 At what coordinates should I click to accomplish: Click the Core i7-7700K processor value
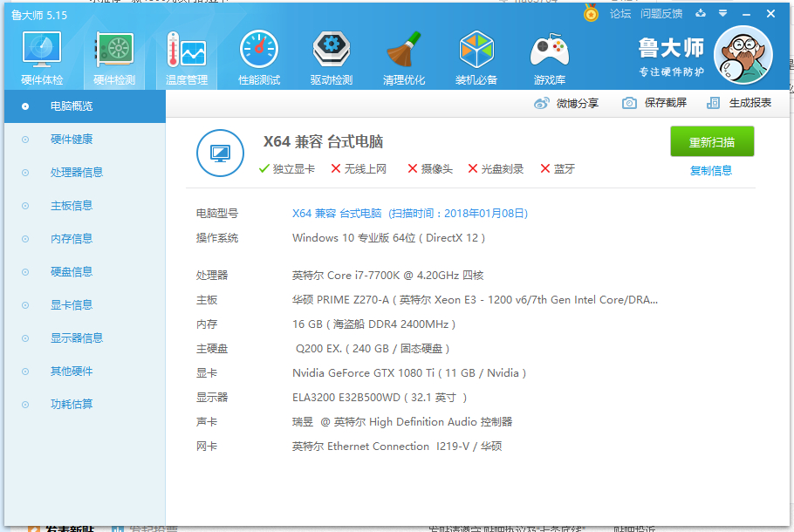pyautogui.click(x=388, y=276)
